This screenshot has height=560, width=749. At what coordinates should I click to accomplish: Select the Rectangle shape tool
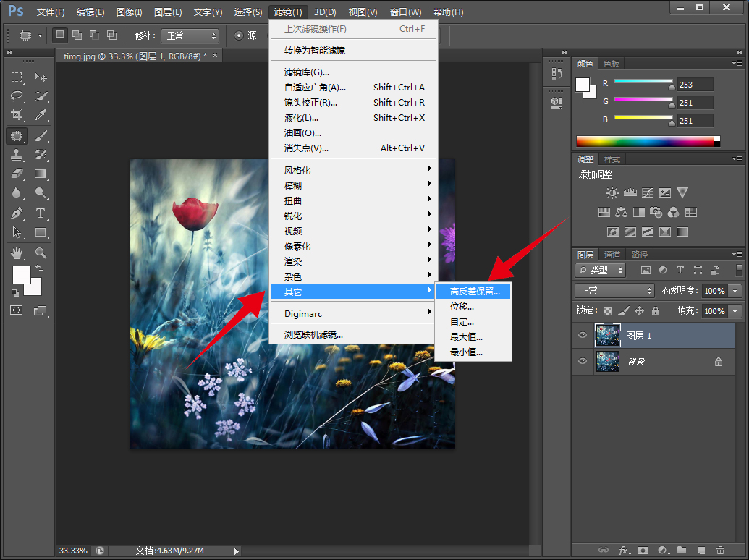(x=41, y=232)
